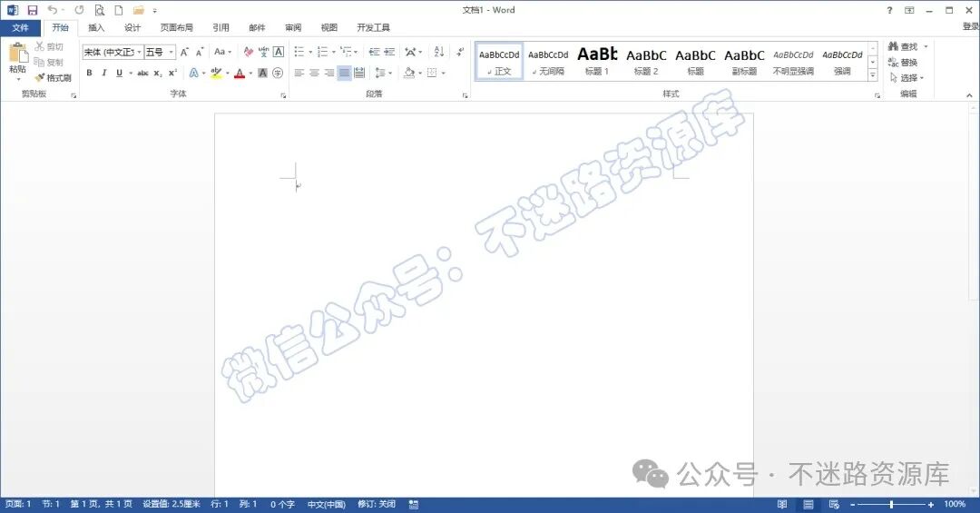Apply red font color A
Viewport: 980px width, 513px height.
point(240,74)
